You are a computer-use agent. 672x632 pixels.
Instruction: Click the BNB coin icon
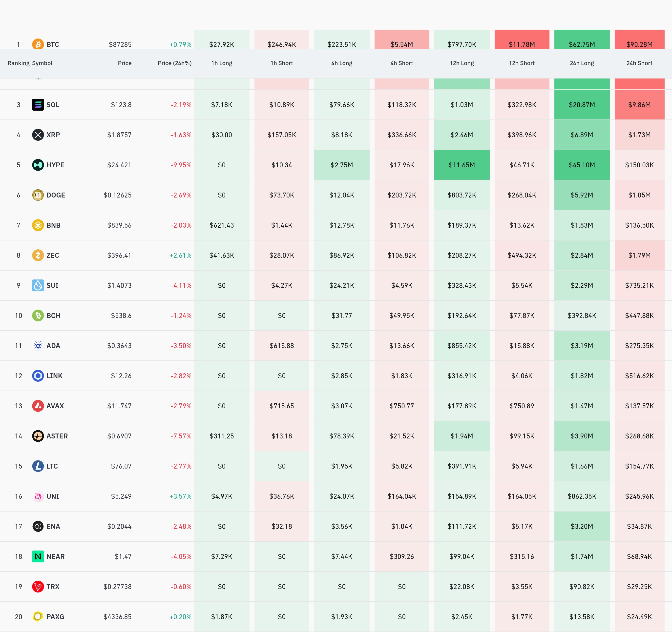point(38,225)
